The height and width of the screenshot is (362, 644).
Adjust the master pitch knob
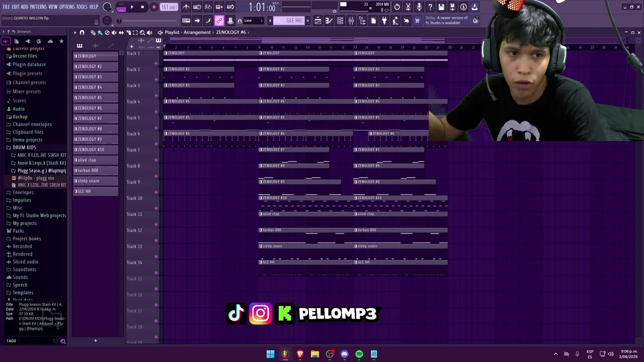point(107,21)
